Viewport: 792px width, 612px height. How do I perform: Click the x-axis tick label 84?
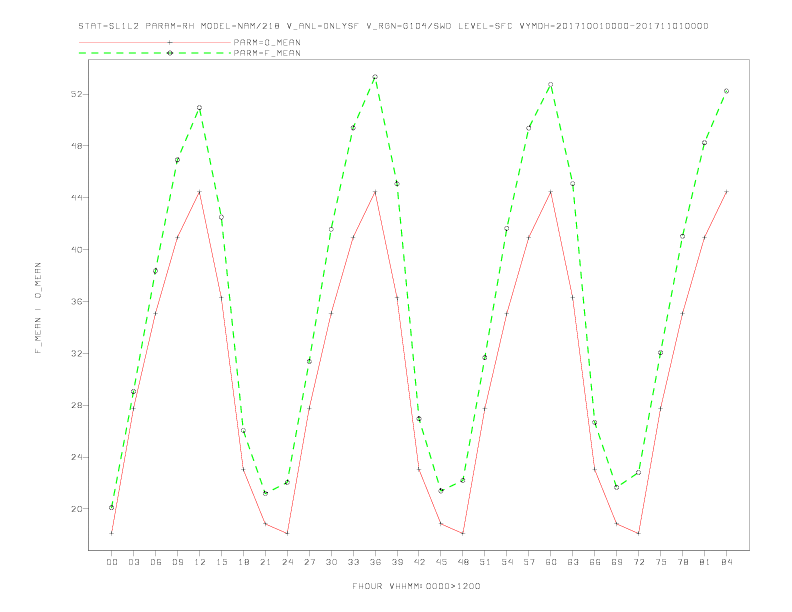pos(727,562)
